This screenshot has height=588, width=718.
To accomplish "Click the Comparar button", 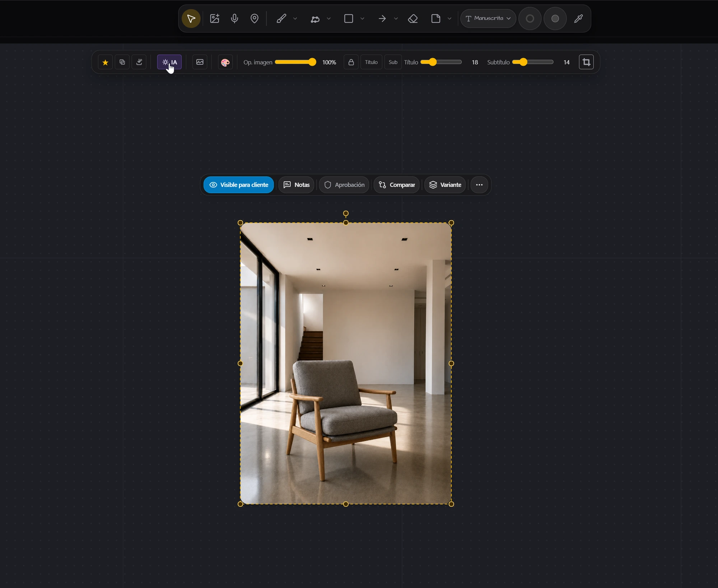I will pos(397,185).
